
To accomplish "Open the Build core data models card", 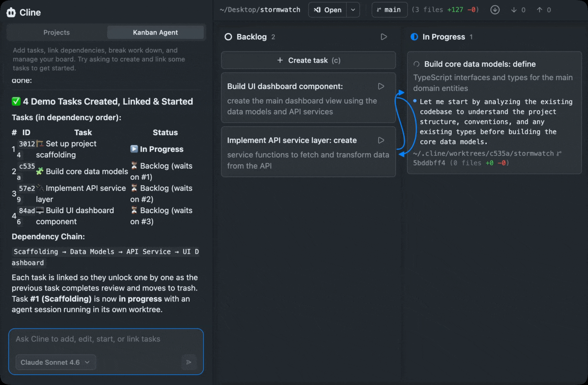I will 494,113.
